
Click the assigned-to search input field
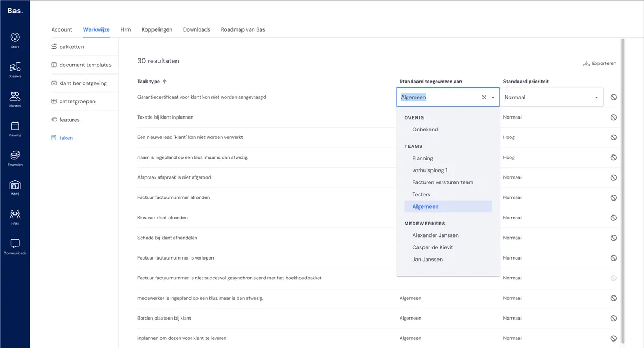click(440, 97)
